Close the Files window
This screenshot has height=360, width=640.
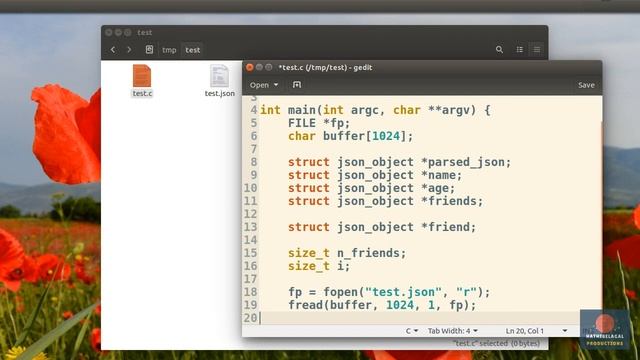(x=109, y=32)
